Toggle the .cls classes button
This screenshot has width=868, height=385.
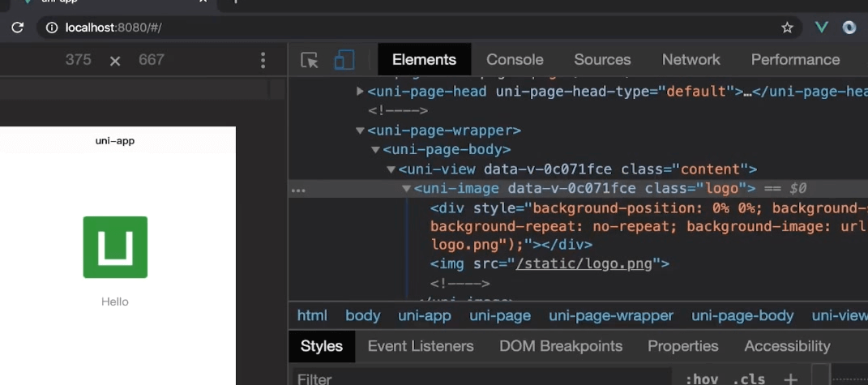point(750,379)
